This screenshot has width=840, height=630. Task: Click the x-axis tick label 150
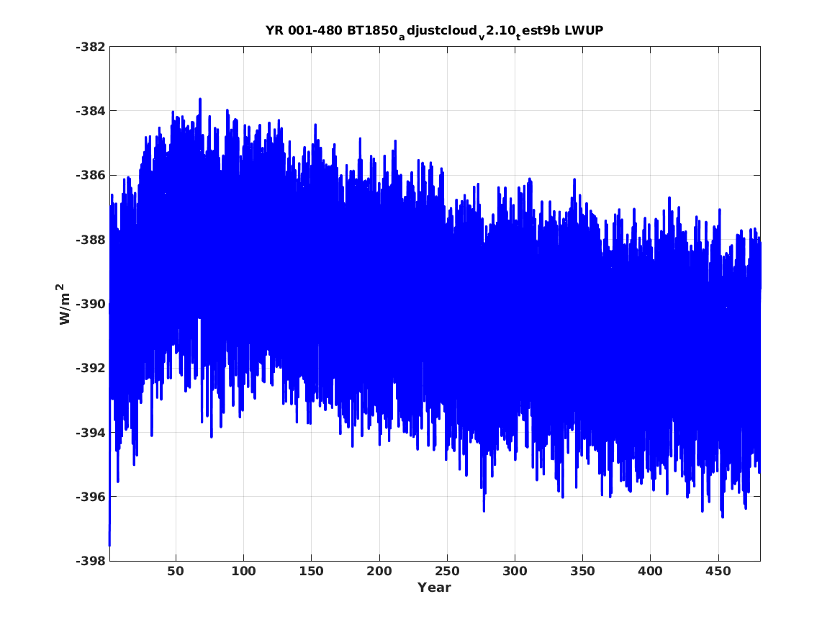(311, 571)
